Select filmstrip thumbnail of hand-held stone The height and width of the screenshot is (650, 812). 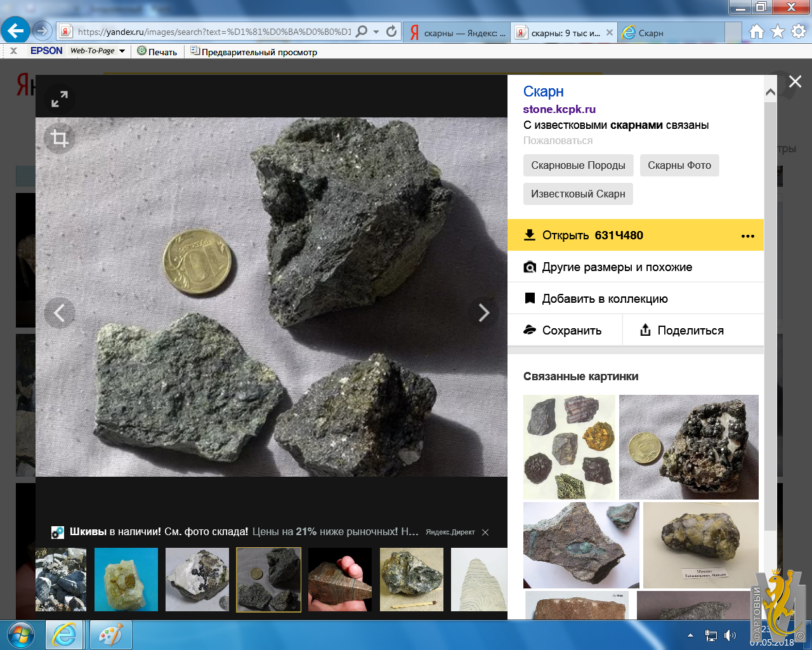pos(340,580)
